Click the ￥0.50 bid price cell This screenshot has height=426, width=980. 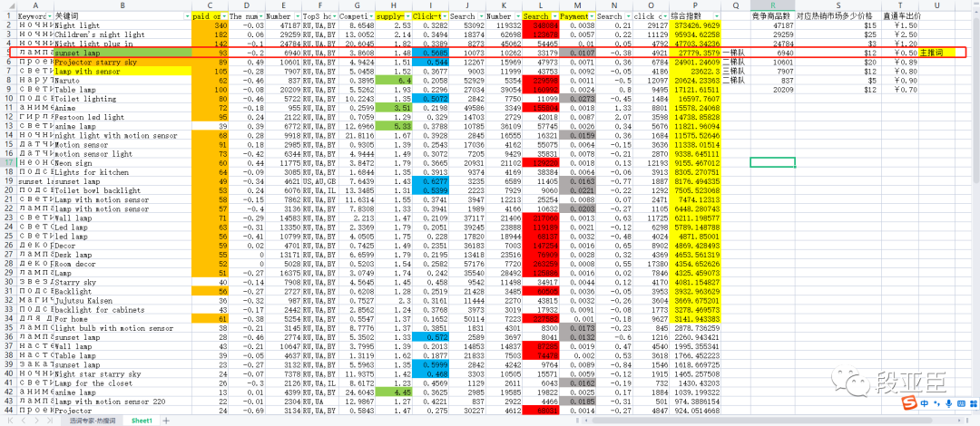point(900,53)
